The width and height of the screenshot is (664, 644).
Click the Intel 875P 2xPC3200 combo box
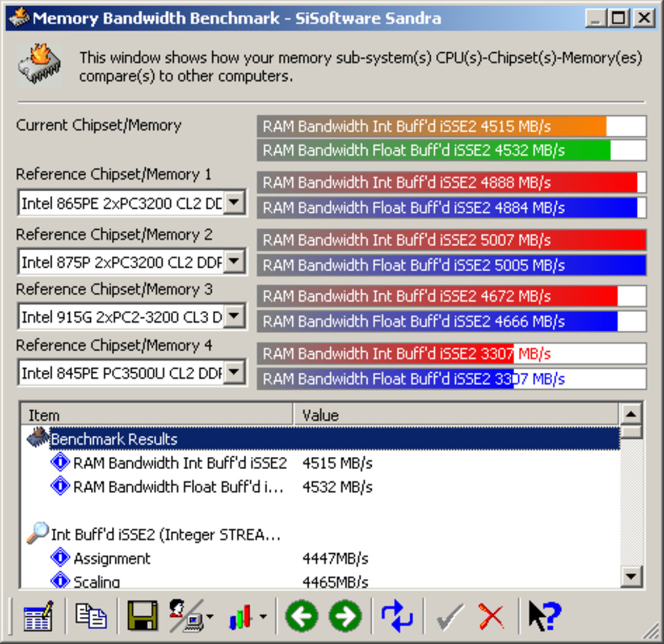pyautogui.click(x=132, y=262)
